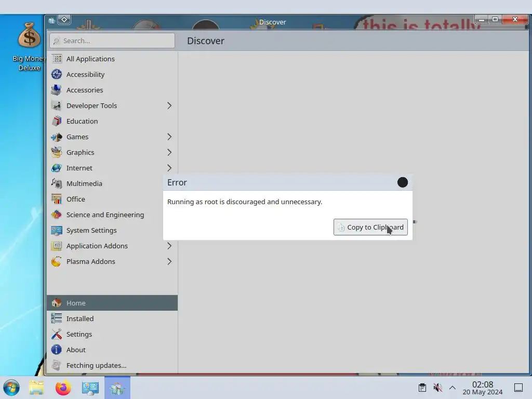Click the Application Addons icon
This screenshot has width=532, height=399.
pos(57,246)
